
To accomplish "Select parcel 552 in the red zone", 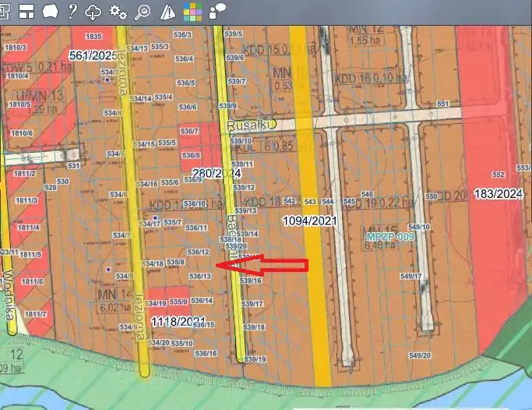I will [x=499, y=175].
